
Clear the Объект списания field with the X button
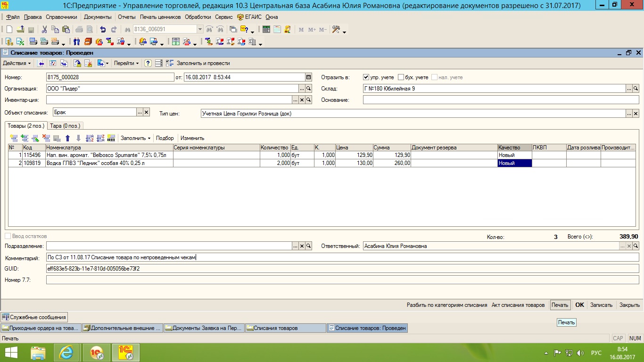[146, 112]
